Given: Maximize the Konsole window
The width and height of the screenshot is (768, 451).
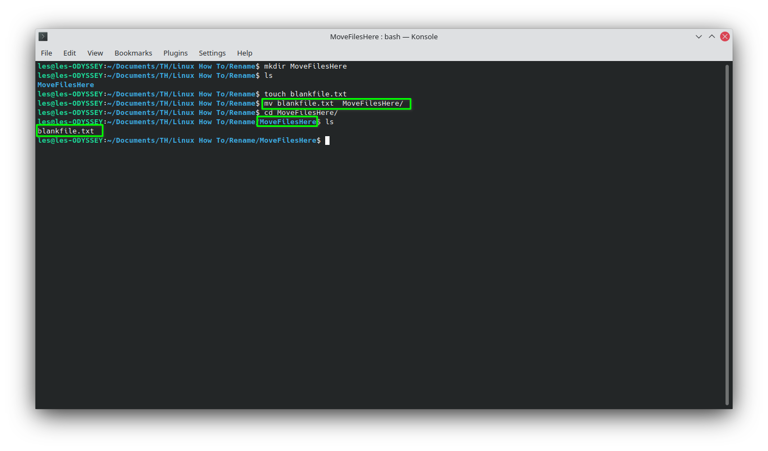Looking at the screenshot, I should coord(712,37).
